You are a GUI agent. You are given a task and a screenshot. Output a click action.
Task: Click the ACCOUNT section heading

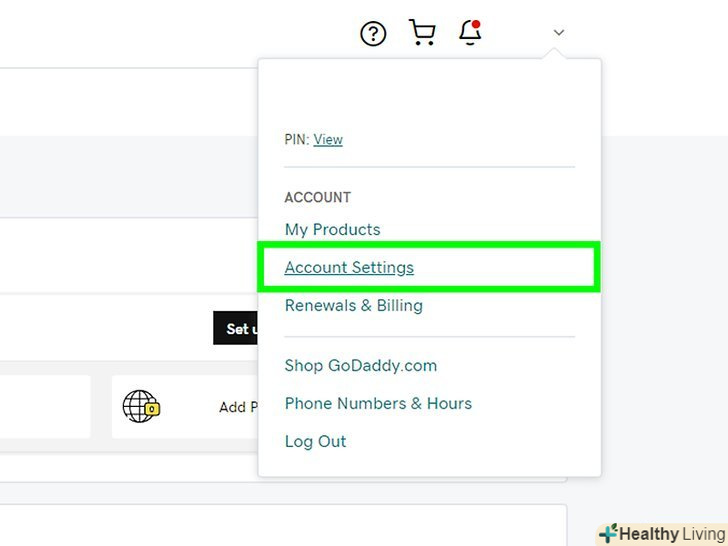317,198
